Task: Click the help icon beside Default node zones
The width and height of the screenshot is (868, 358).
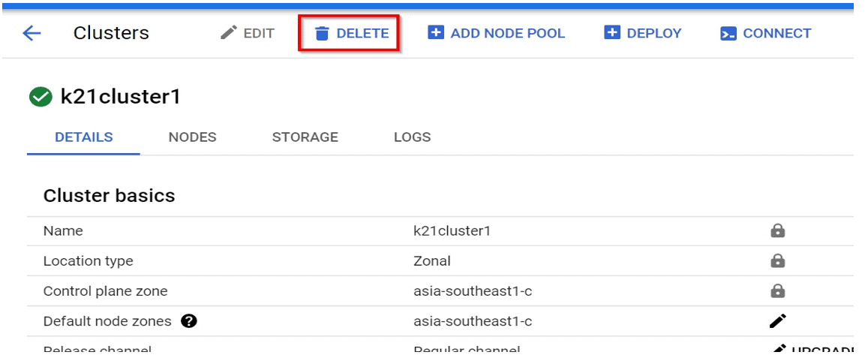Action: [189, 321]
